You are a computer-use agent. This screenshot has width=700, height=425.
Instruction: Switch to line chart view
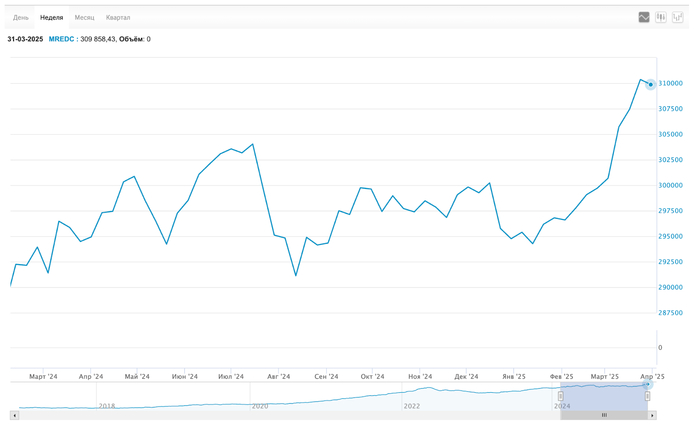point(644,17)
